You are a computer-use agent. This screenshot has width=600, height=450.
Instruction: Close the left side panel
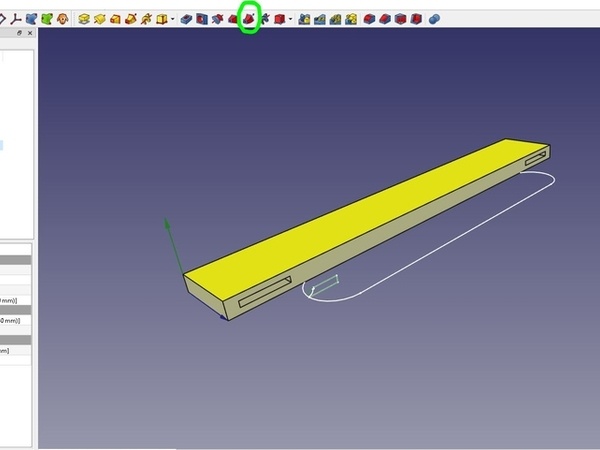30,33
